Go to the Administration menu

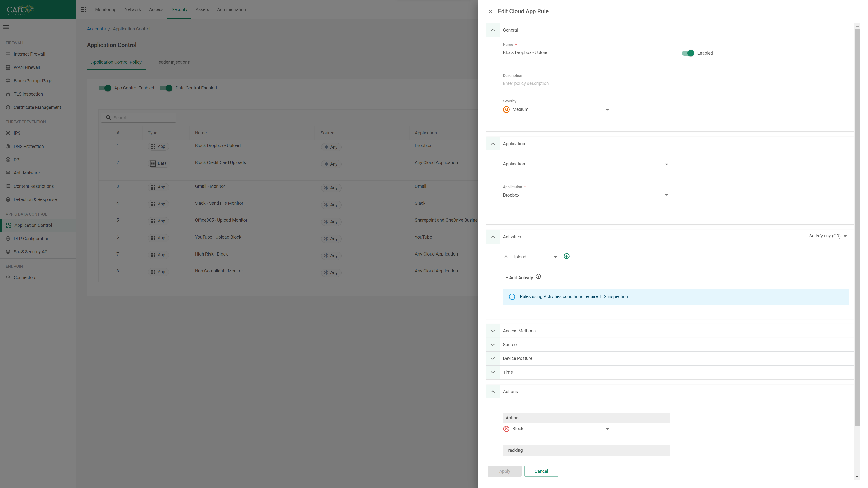pyautogui.click(x=231, y=9)
